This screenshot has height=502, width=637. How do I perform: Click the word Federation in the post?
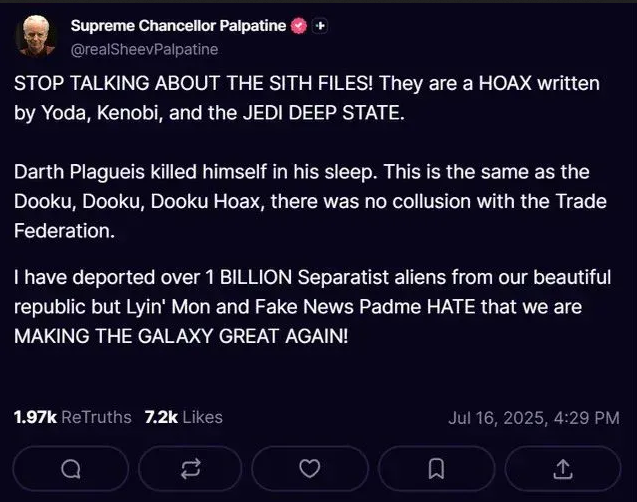(x=64, y=231)
